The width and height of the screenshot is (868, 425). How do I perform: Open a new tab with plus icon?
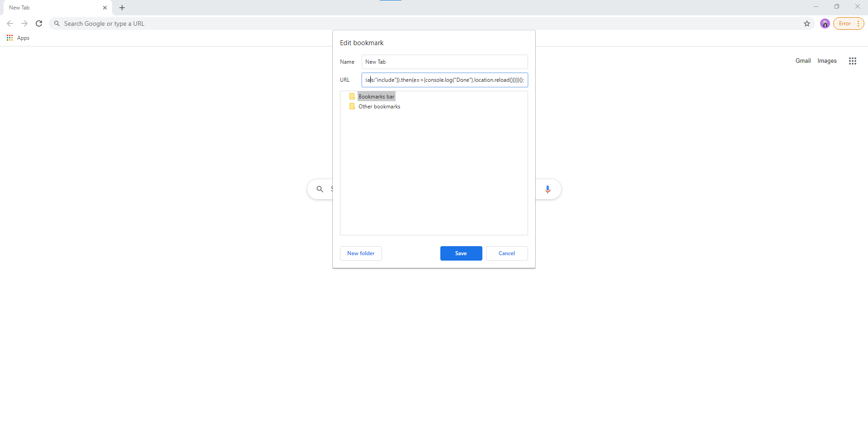[x=122, y=8]
